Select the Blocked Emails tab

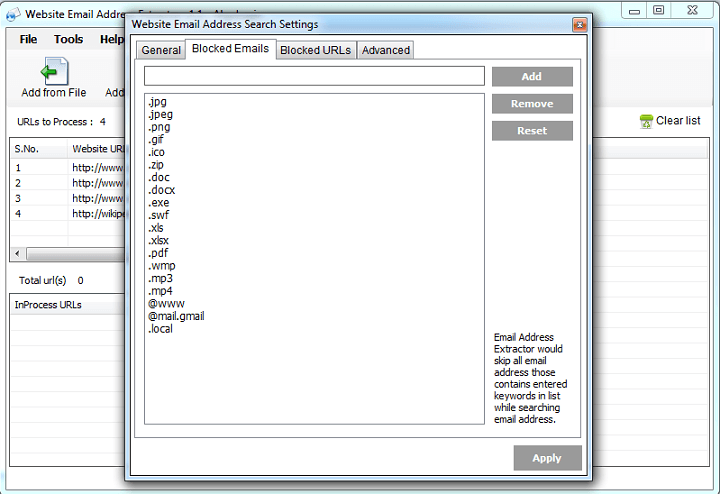pos(231,49)
